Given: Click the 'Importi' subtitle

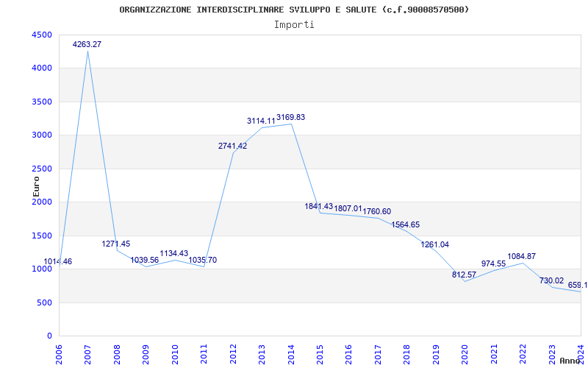Looking at the screenshot, I should [x=294, y=25].
